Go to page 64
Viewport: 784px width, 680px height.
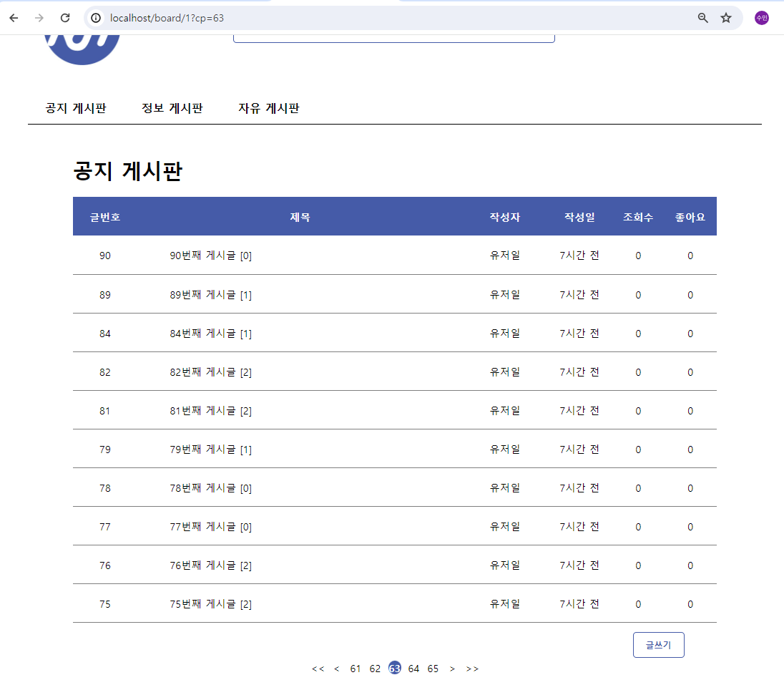(x=413, y=669)
